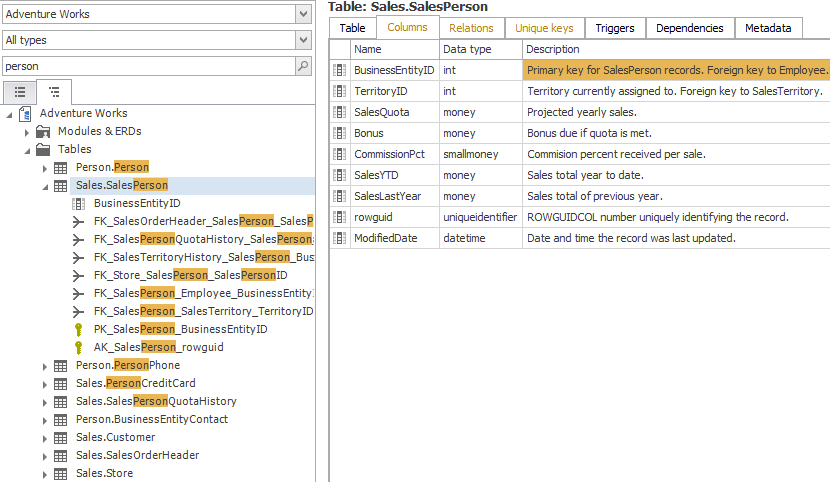Sort by the Data type column header
830x482 pixels.
(480, 49)
